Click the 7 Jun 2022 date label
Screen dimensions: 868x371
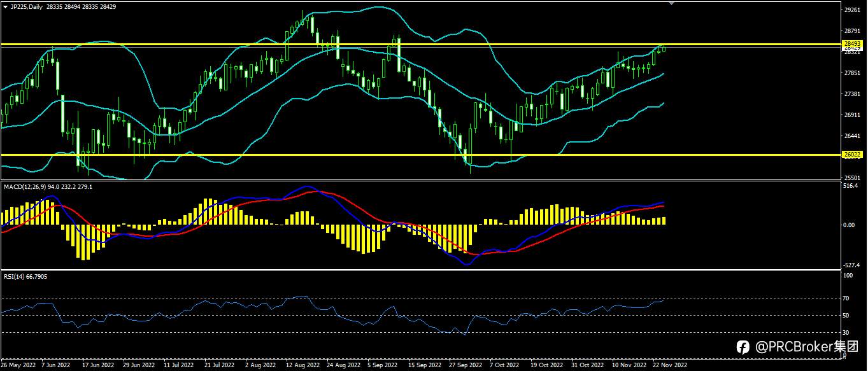[55, 366]
